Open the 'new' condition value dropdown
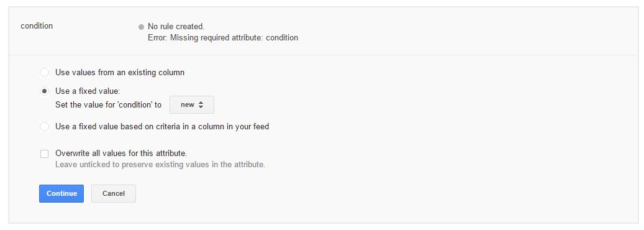The height and width of the screenshot is (230, 644). point(192,105)
